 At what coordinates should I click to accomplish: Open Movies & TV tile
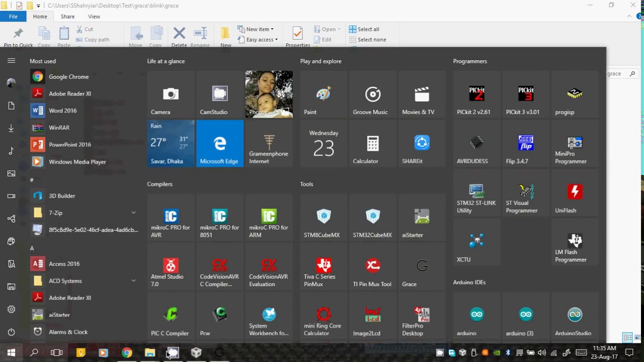point(422,94)
